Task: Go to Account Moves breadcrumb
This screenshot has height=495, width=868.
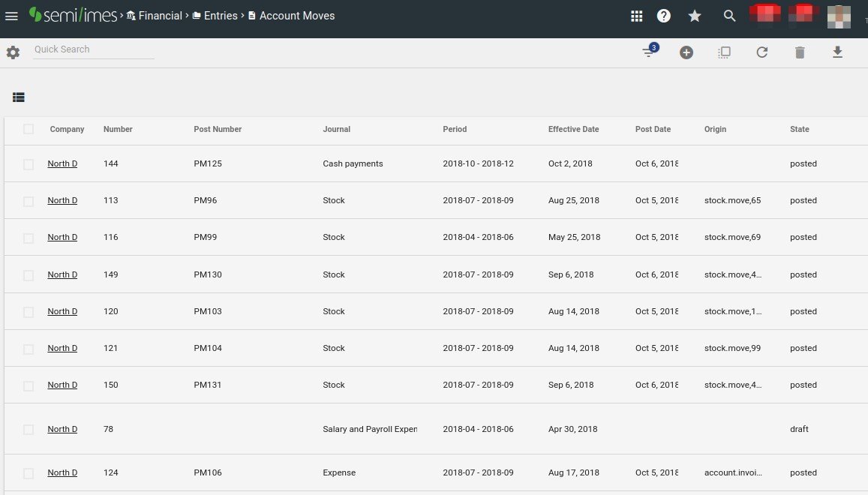Action: pos(291,16)
